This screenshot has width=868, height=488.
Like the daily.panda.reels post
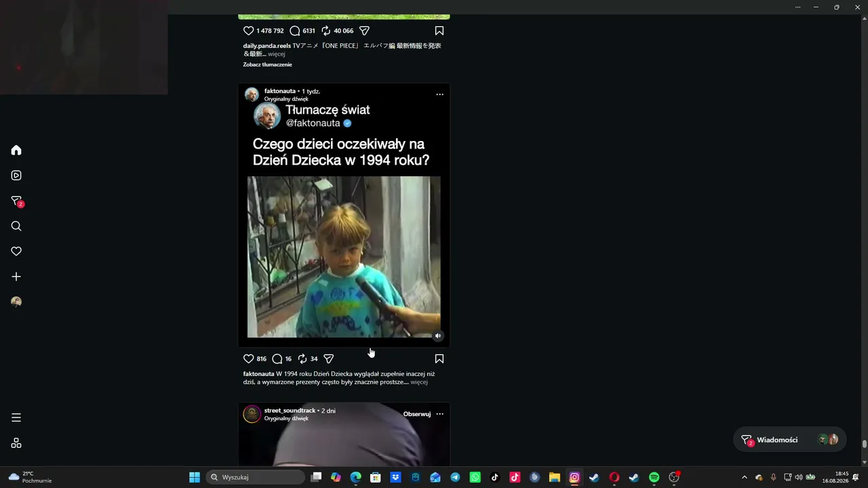tap(248, 30)
